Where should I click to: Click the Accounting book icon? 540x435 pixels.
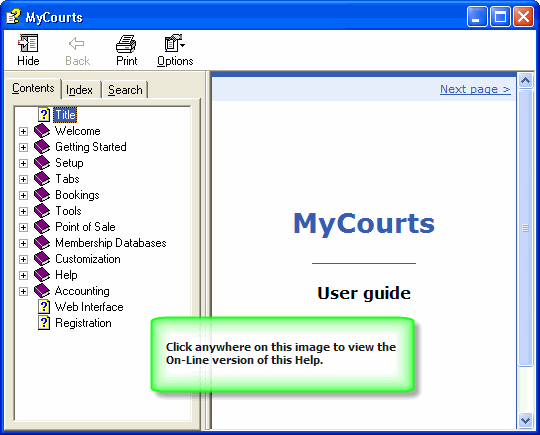coord(42,291)
